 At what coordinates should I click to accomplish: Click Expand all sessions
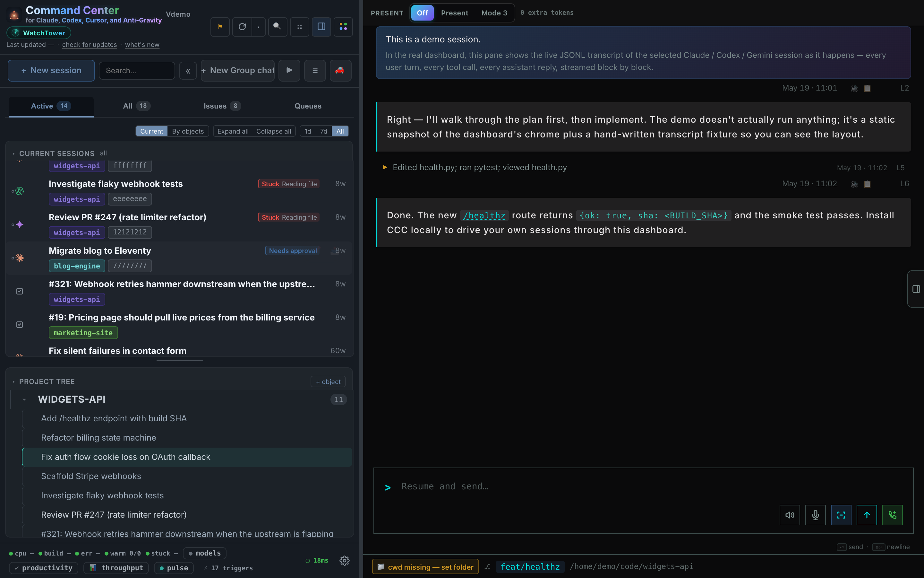pos(233,131)
